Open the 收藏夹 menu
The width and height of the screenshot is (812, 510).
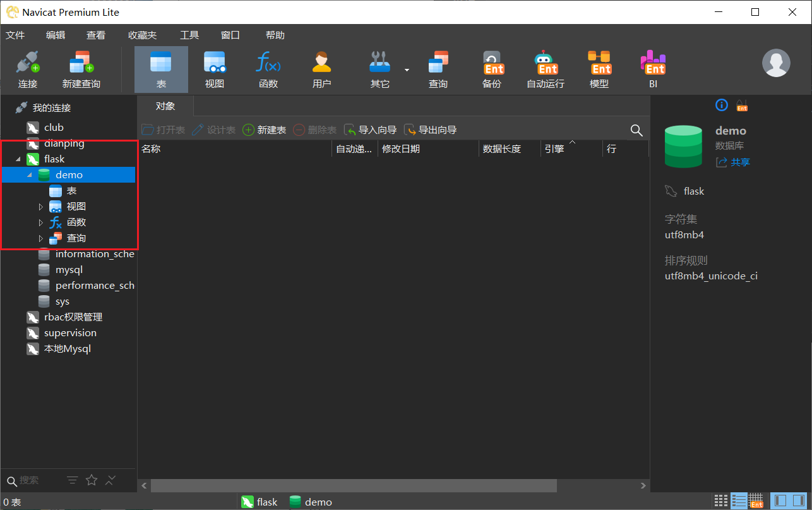pos(142,35)
